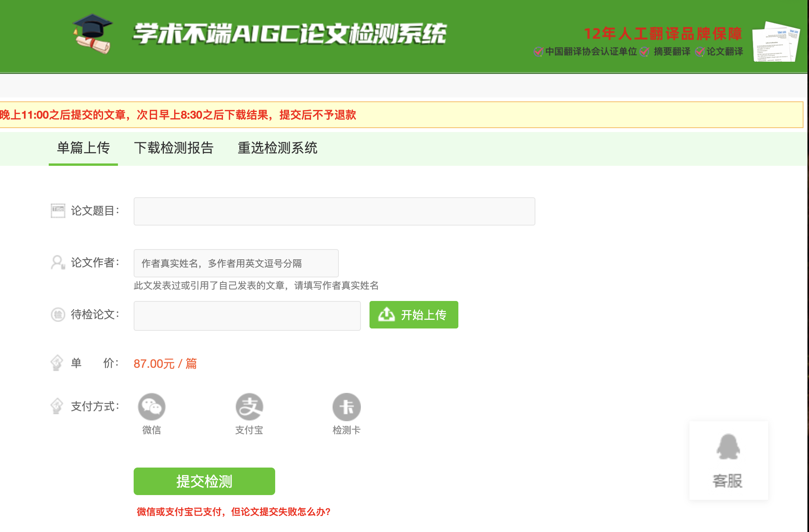Select WeChat payment icon

pos(152,407)
